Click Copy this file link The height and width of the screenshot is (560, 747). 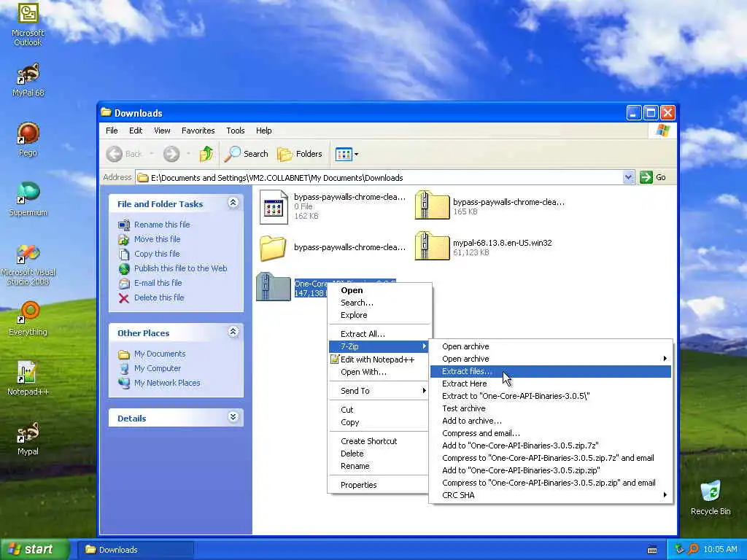click(x=157, y=254)
